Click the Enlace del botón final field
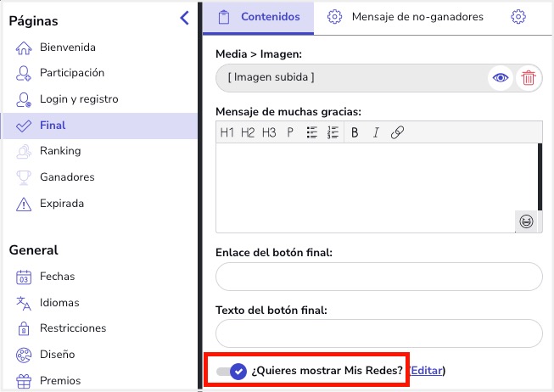 pyautogui.click(x=378, y=277)
